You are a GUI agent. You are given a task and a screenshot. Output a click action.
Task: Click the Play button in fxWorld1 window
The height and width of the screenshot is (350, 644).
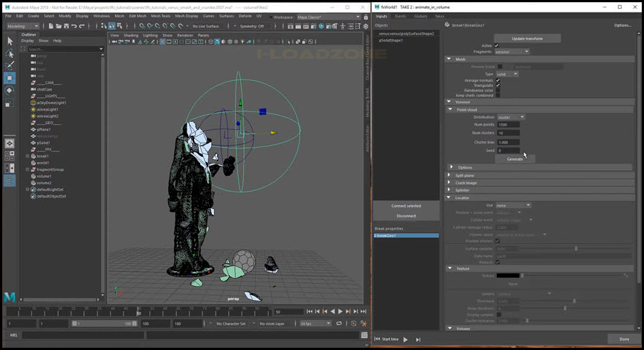click(405, 340)
